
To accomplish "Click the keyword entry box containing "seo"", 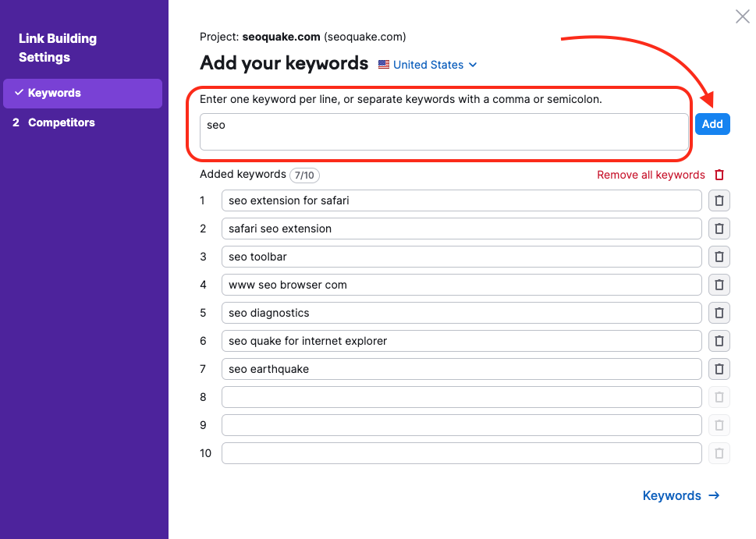I will point(442,132).
